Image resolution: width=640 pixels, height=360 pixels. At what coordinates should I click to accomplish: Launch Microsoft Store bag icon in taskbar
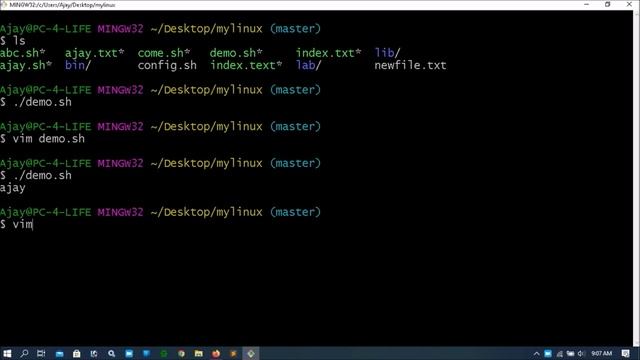coord(76,353)
